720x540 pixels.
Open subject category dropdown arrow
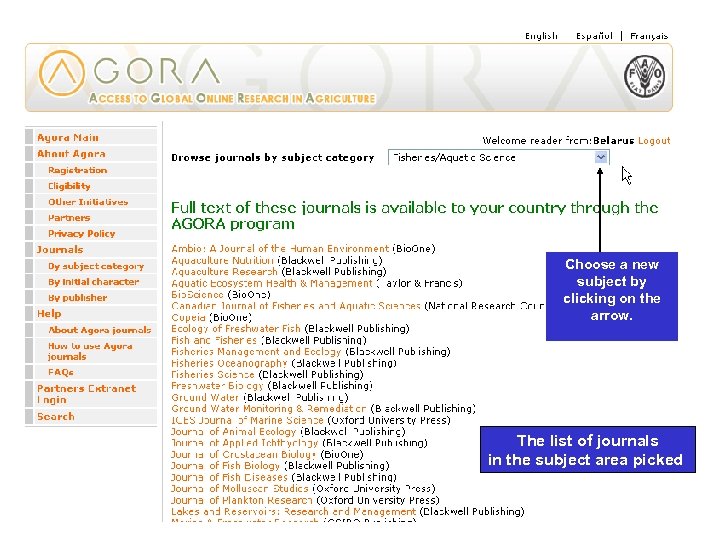click(x=601, y=157)
